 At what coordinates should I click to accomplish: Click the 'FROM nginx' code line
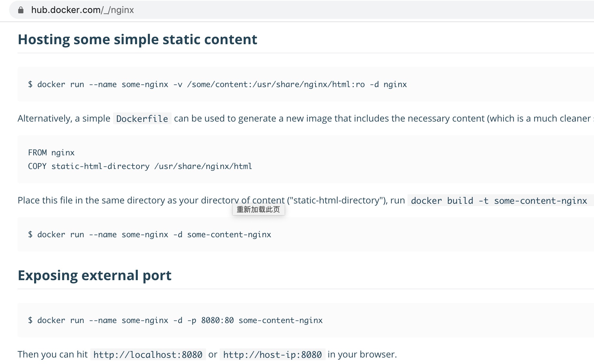click(x=51, y=153)
